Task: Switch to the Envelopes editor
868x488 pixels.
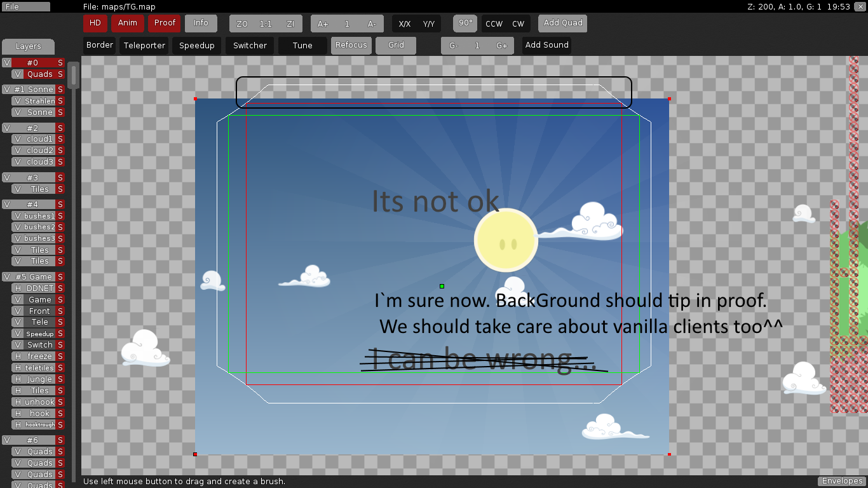Action: pos(841,481)
